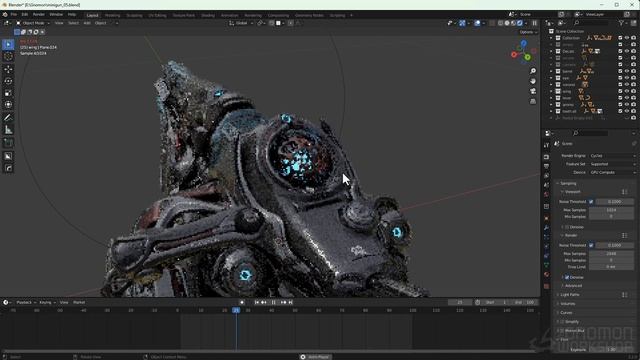
Task: Expand the Volumes panel
Action: click(568, 304)
